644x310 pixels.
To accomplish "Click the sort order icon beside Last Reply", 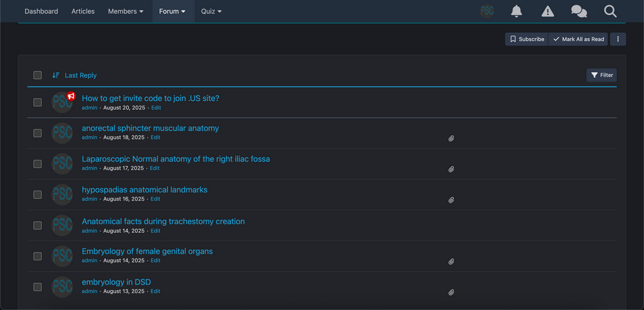I will (56, 75).
